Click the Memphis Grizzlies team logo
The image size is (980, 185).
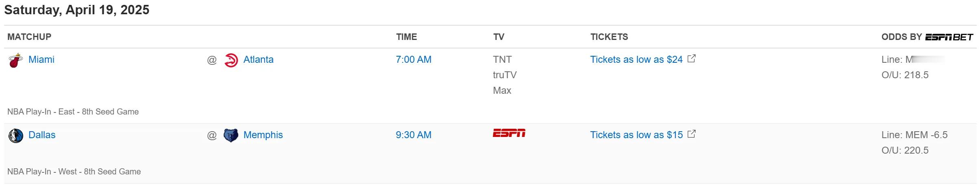tap(231, 135)
